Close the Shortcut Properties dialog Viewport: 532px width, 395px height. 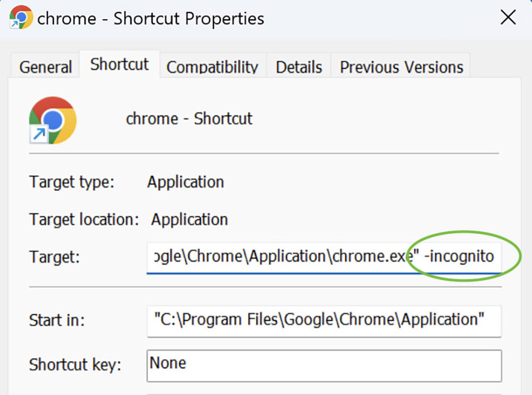(508, 18)
